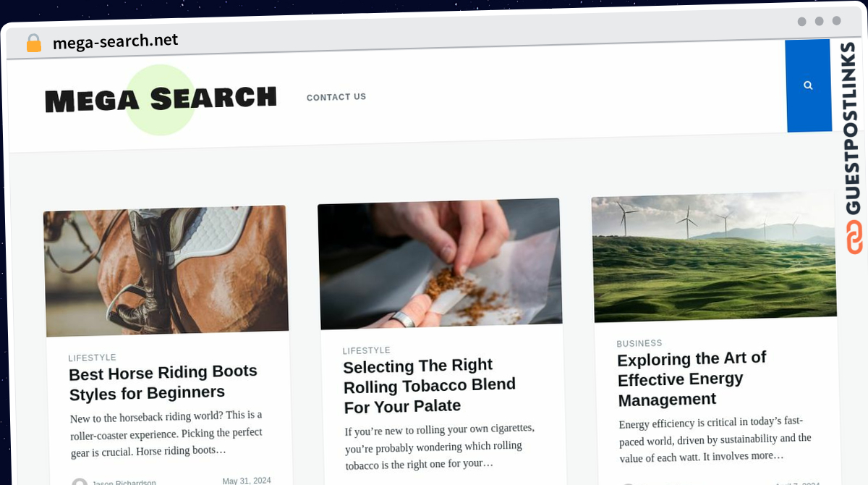Open the rolling tobacco article image
This screenshot has width=868, height=485.
click(440, 263)
